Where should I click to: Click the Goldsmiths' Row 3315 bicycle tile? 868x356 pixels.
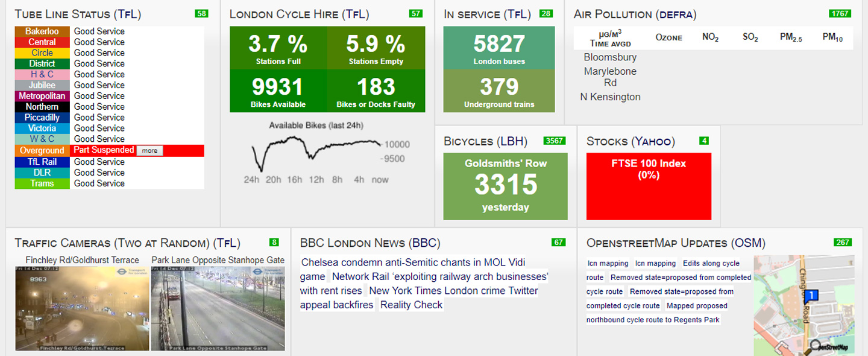pyautogui.click(x=506, y=186)
